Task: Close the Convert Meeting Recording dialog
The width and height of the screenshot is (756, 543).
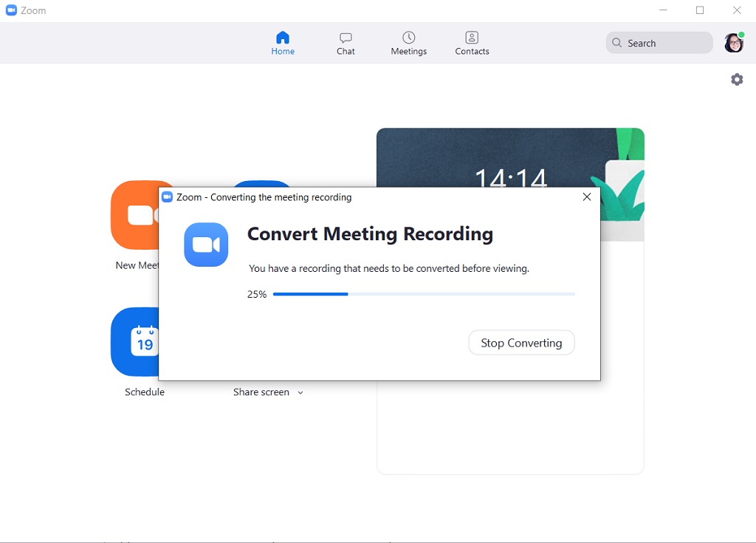Action: click(587, 197)
